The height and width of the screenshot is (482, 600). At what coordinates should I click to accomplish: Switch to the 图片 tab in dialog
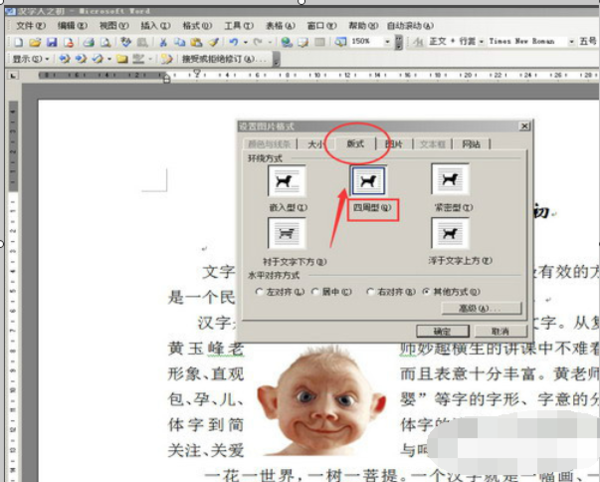(394, 144)
